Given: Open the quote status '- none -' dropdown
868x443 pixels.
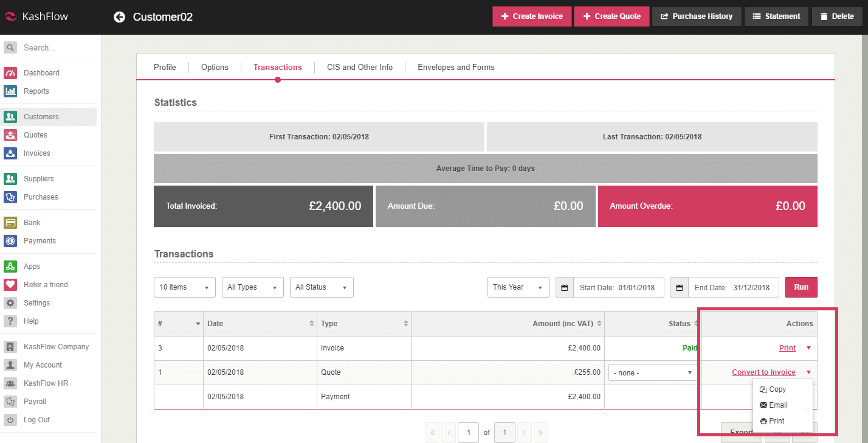Looking at the screenshot, I should (653, 372).
